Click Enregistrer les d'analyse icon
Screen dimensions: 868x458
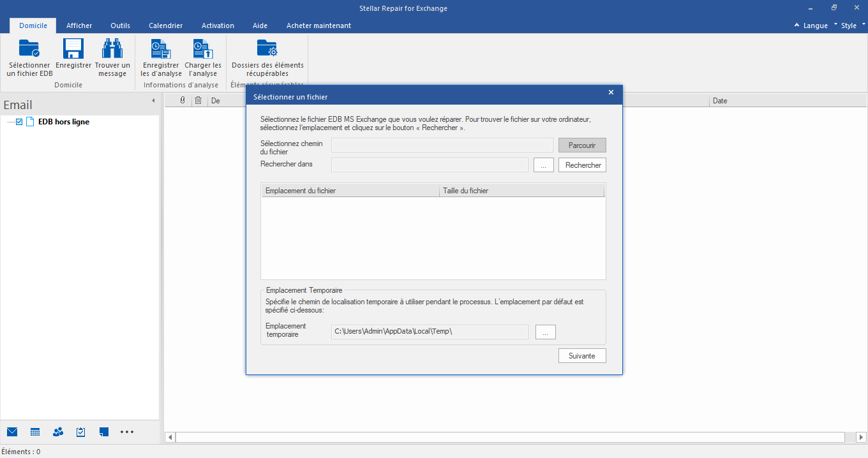161,48
